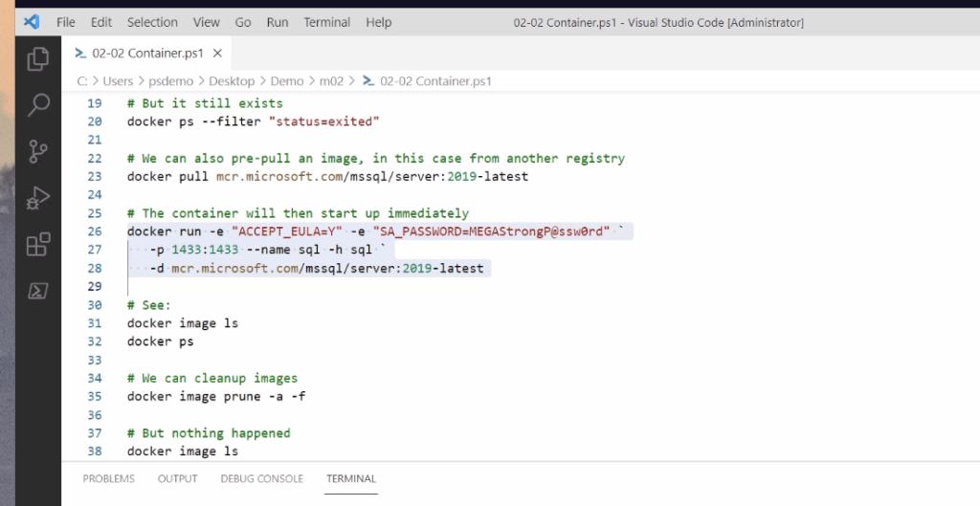Open the File menu
This screenshot has width=980, height=506.
tap(66, 22)
